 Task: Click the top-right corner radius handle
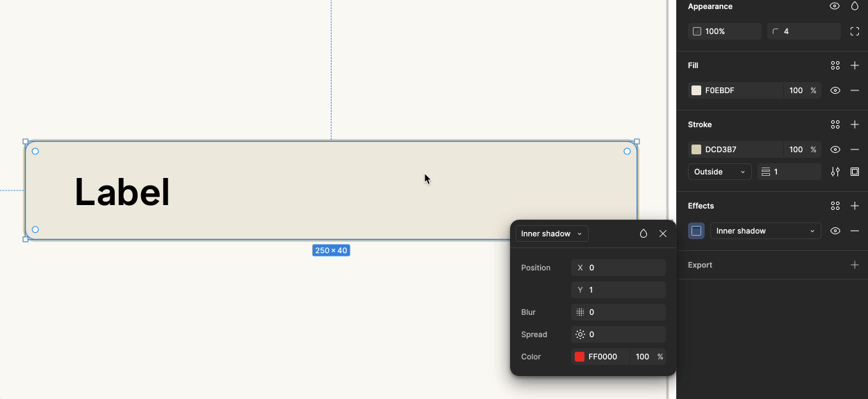click(x=627, y=152)
